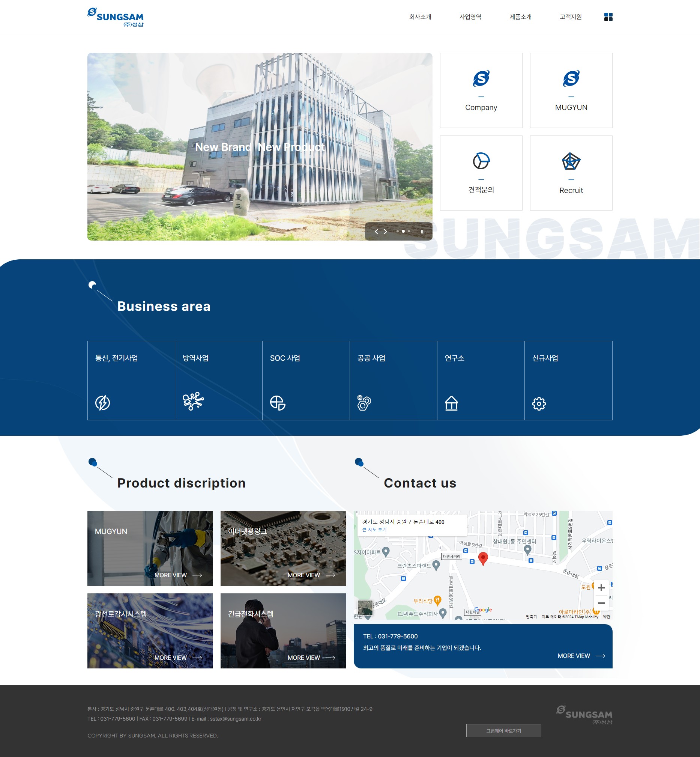Click the map 단축키 shortcuts link
Viewport: 700px width, 757px height.
[x=531, y=617]
